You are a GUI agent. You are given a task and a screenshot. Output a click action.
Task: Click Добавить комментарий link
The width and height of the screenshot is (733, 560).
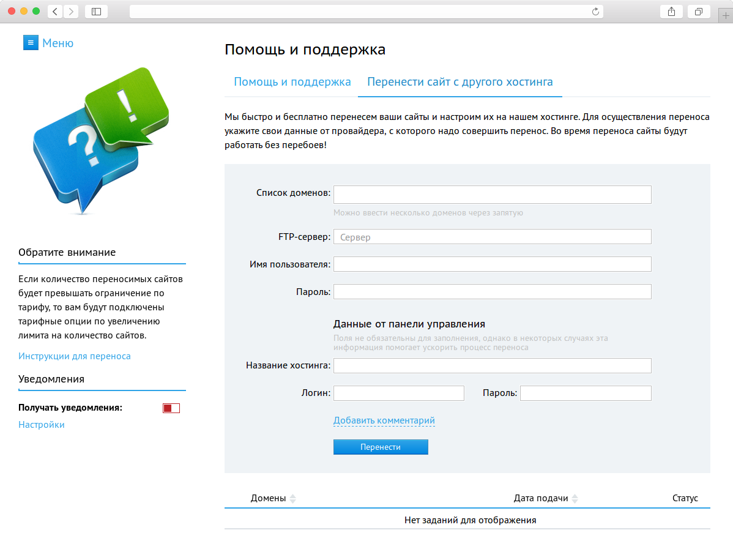(384, 420)
